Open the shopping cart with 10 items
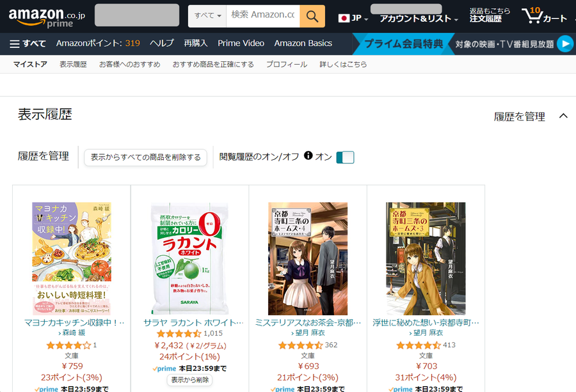The height and width of the screenshot is (392, 576). coord(545,15)
